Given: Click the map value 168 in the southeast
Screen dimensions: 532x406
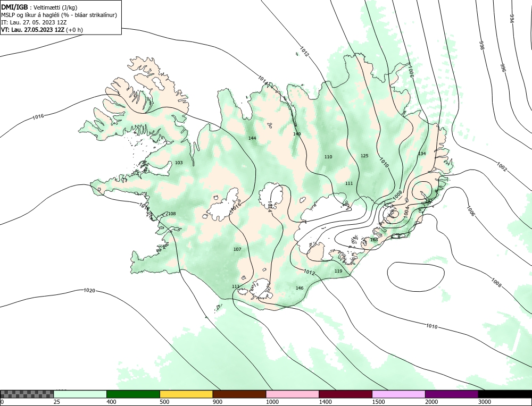Looking at the screenshot, I should 374,240.
